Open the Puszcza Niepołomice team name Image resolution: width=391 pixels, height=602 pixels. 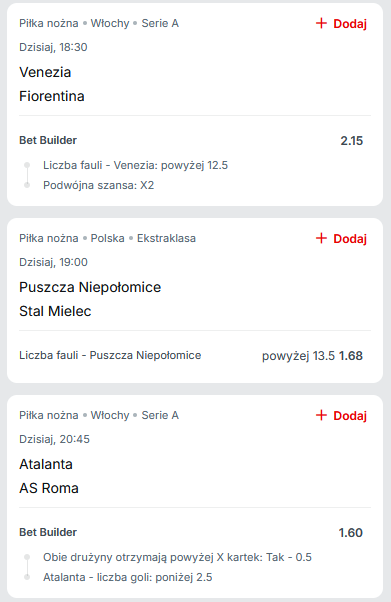click(90, 287)
